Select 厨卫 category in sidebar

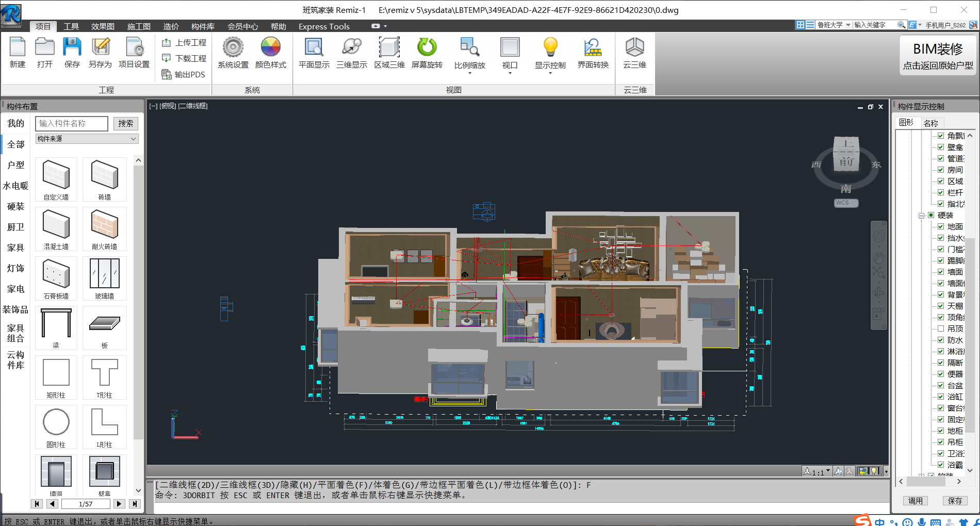tap(15, 227)
